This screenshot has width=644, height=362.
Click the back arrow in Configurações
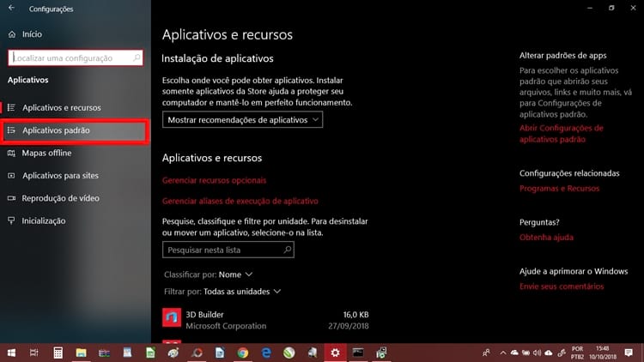(11, 9)
